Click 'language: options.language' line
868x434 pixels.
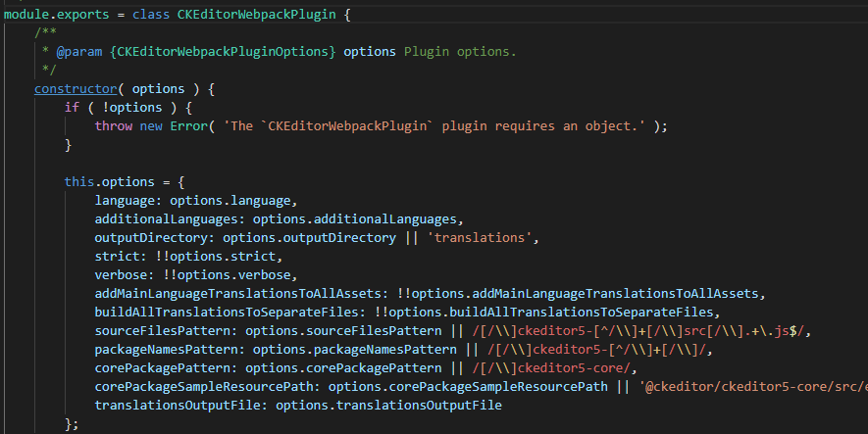(x=196, y=201)
